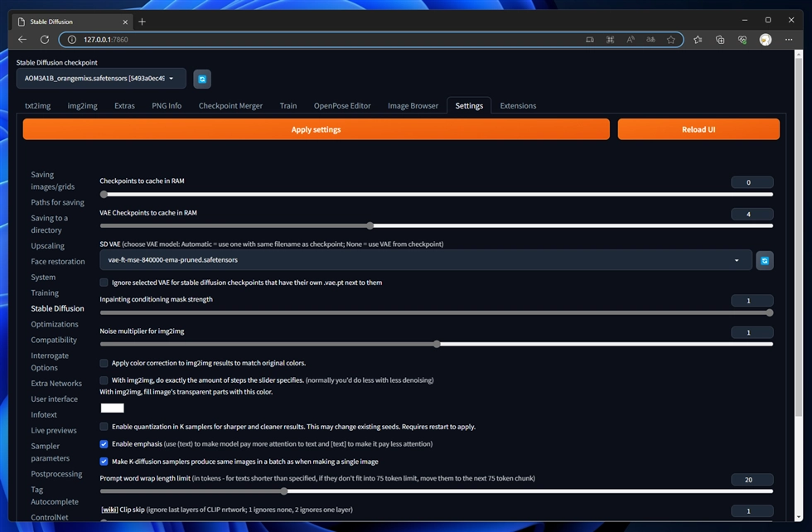812x532 pixels.
Task: Open Saving images/grids settings section
Action: click(x=53, y=181)
